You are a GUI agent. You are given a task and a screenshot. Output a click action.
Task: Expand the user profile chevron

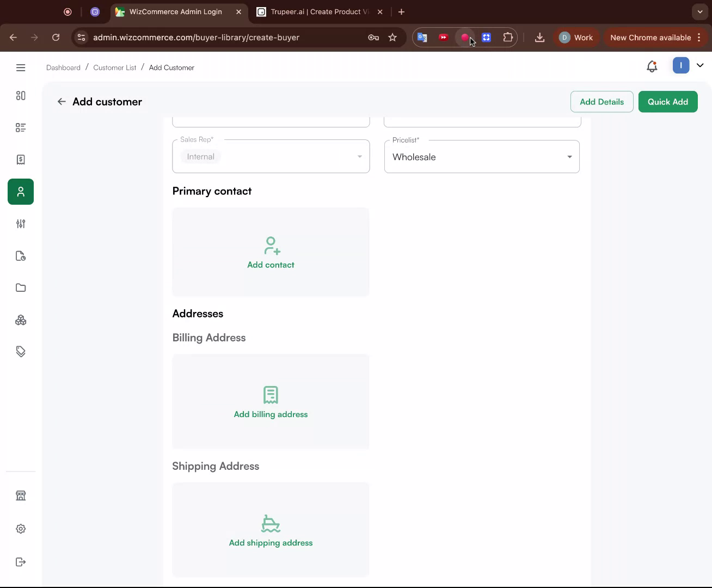point(700,65)
